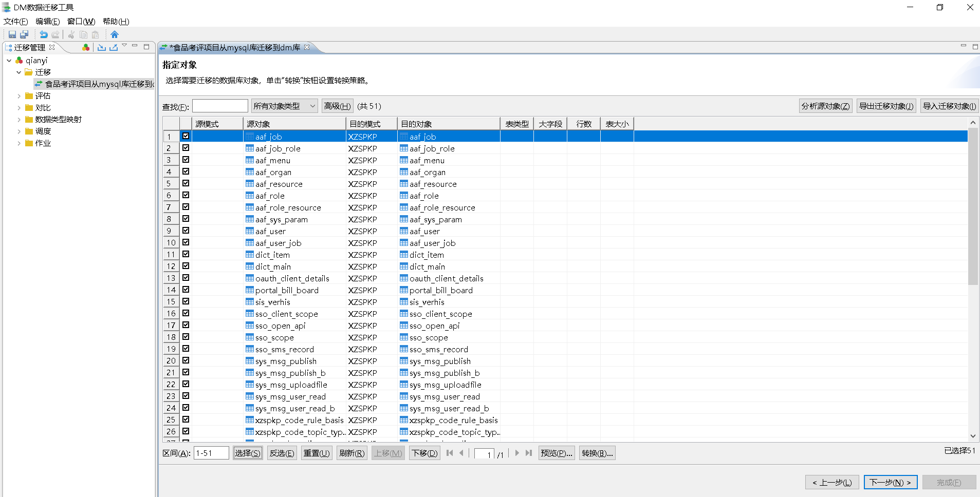Click the grey Redo arrow icon

[x=56, y=34]
